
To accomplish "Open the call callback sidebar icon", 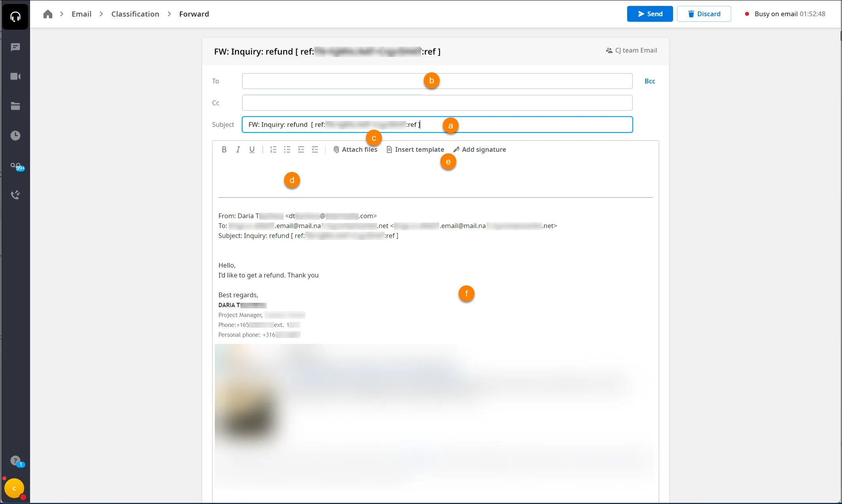I will pos(15,195).
